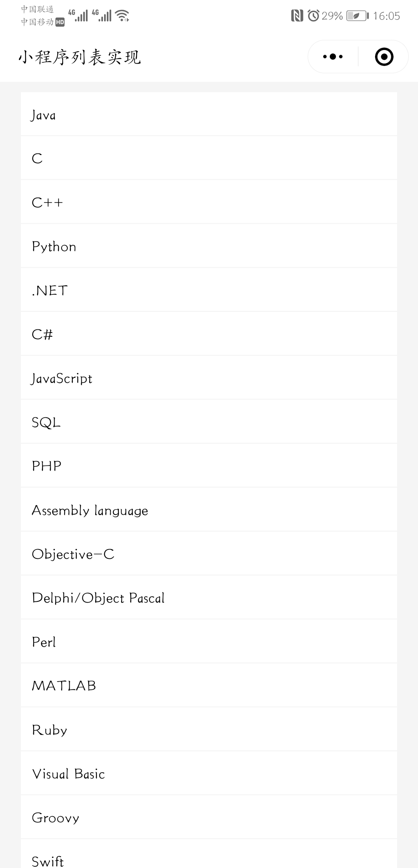Tap the Wi-Fi signal icon
This screenshot has width=418, height=868.
(122, 15)
